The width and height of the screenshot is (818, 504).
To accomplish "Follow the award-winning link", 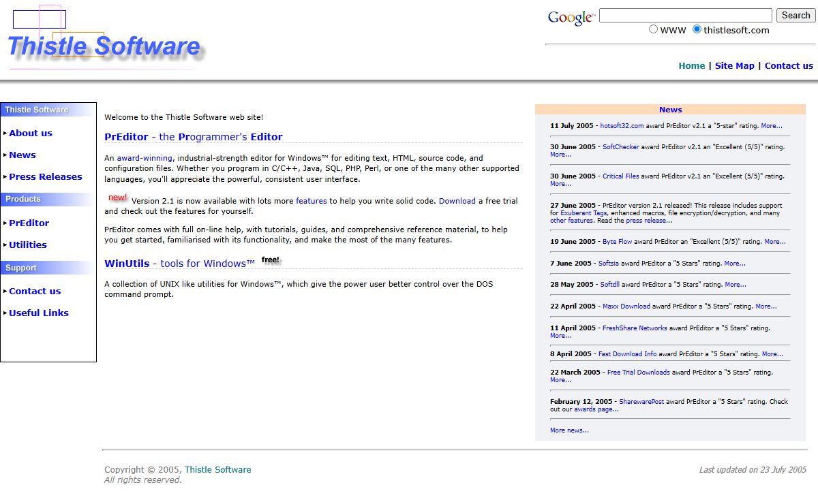I will click(x=145, y=158).
